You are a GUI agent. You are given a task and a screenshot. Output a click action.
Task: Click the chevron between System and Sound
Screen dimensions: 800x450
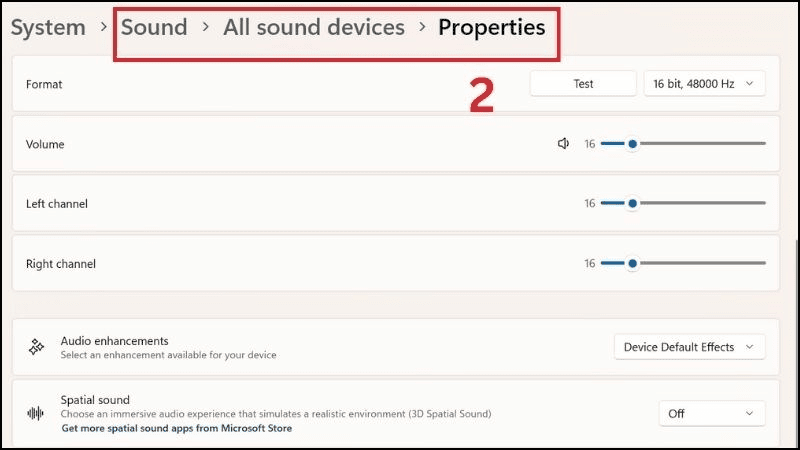tap(104, 27)
